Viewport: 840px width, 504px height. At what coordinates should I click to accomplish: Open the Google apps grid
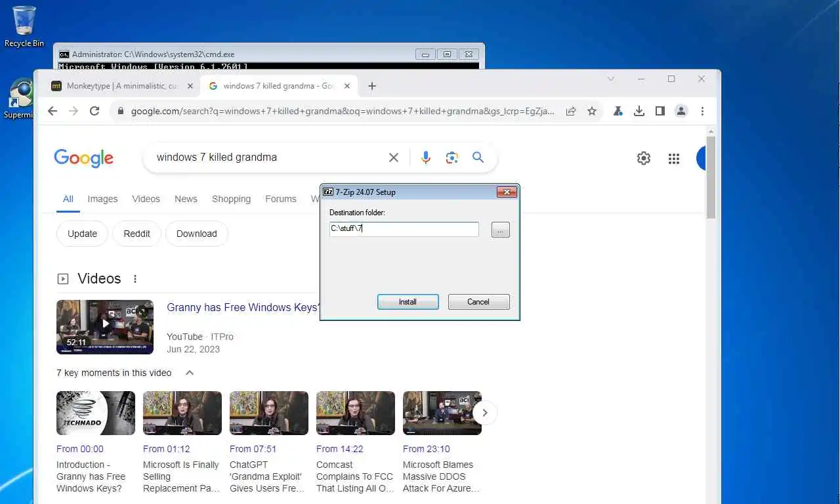pyautogui.click(x=674, y=158)
